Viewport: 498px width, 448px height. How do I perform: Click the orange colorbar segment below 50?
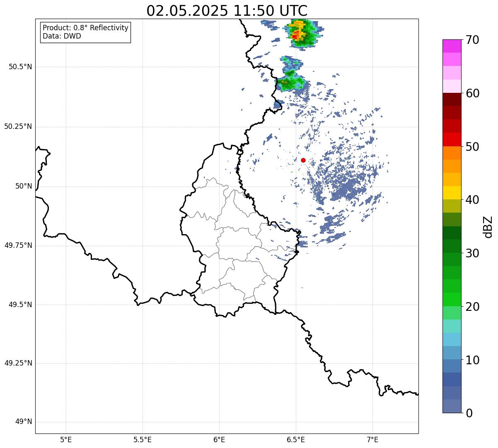coord(452,153)
